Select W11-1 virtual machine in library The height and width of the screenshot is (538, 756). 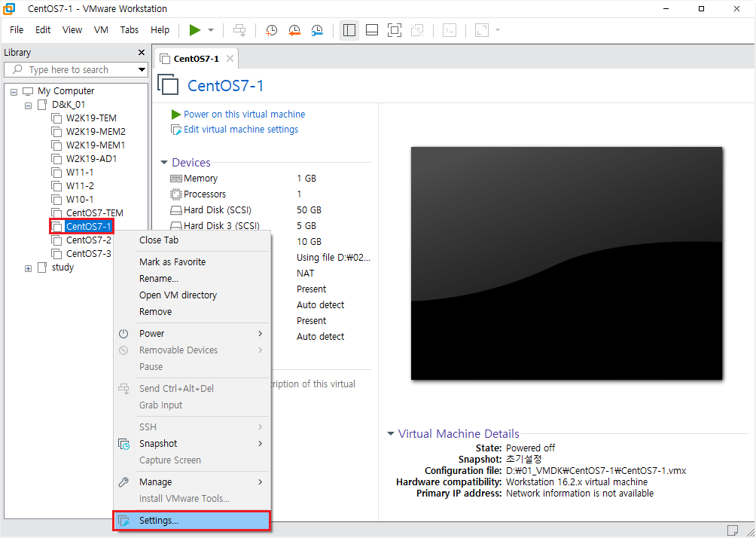(80, 173)
